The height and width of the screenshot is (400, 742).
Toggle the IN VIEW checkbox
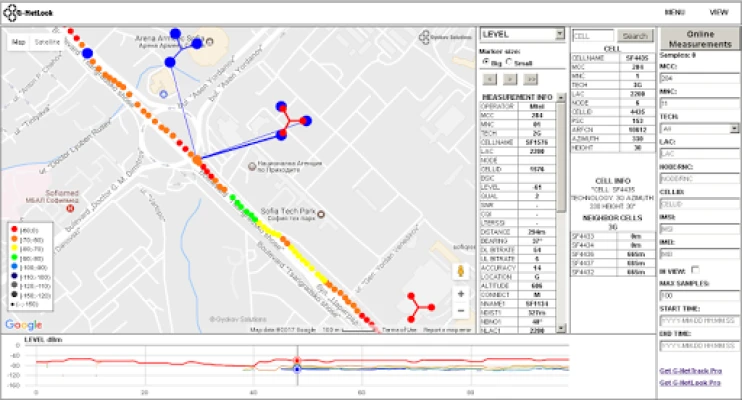point(696,269)
